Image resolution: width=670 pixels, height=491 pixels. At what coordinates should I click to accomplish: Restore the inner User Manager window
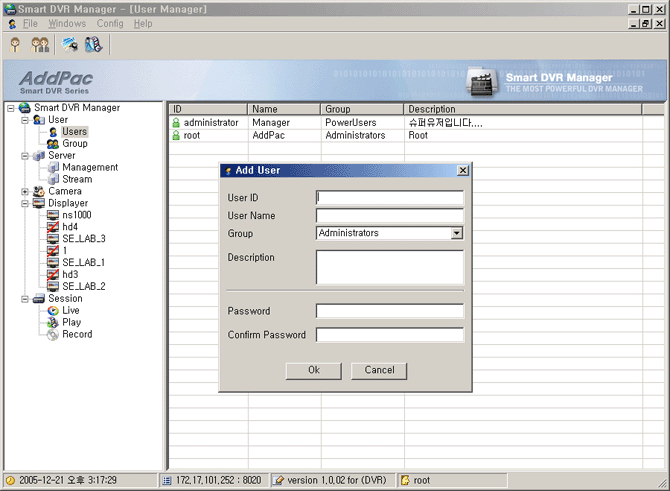646,24
